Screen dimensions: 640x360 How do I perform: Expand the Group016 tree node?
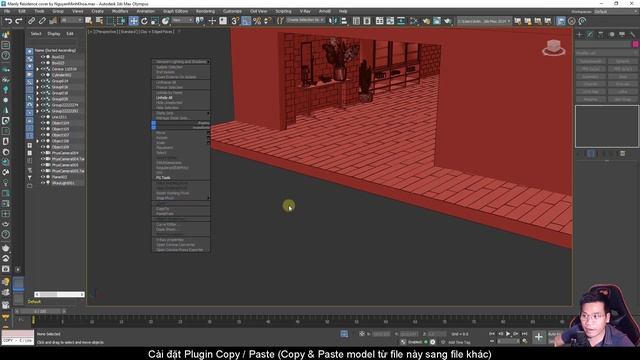[x=38, y=87]
